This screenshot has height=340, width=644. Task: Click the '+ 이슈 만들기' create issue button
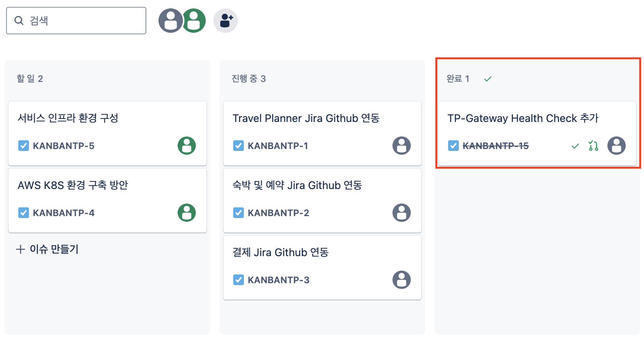47,249
